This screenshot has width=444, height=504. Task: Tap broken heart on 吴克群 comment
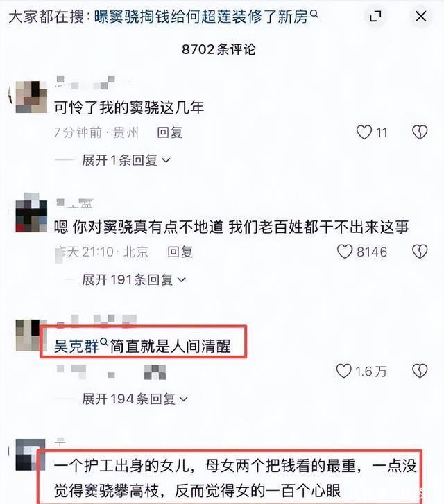pyautogui.click(x=420, y=371)
